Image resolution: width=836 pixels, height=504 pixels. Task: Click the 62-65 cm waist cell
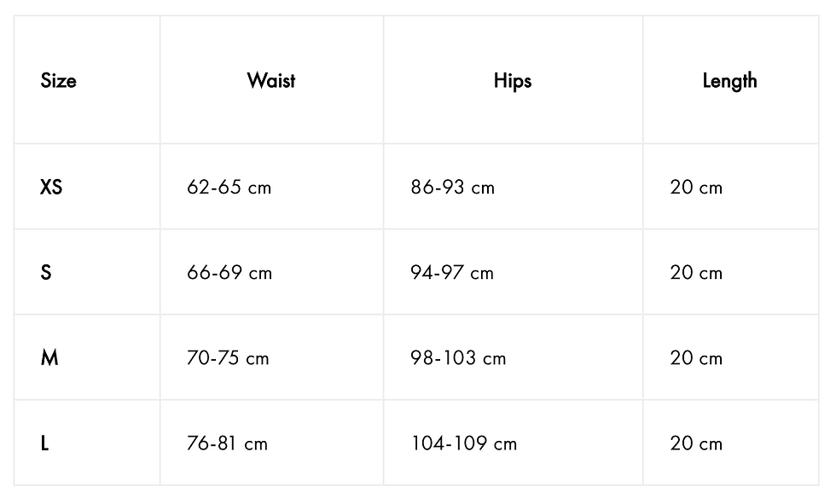coord(229,188)
